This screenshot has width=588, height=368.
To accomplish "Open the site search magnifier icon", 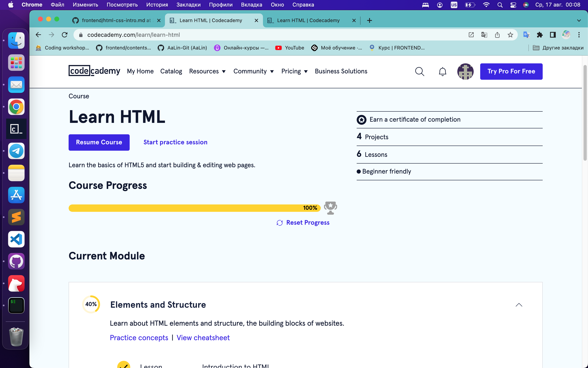I will point(420,72).
